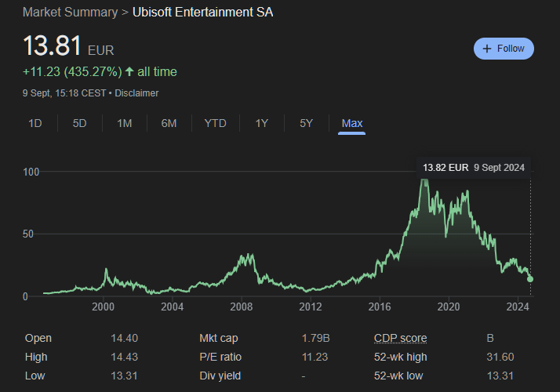Click the Mkt cap value 1.79B
Image resolution: width=560 pixels, height=392 pixels.
pyautogui.click(x=315, y=339)
